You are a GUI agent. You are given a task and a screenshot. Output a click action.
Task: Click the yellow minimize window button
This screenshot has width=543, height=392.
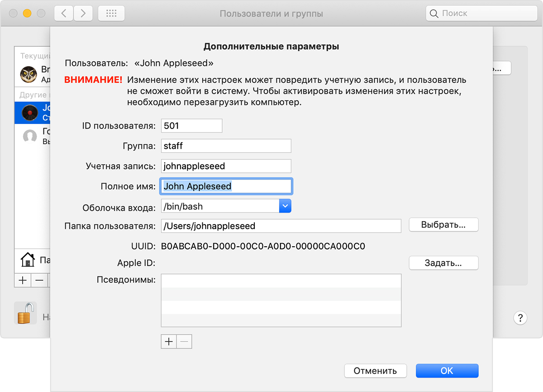27,14
